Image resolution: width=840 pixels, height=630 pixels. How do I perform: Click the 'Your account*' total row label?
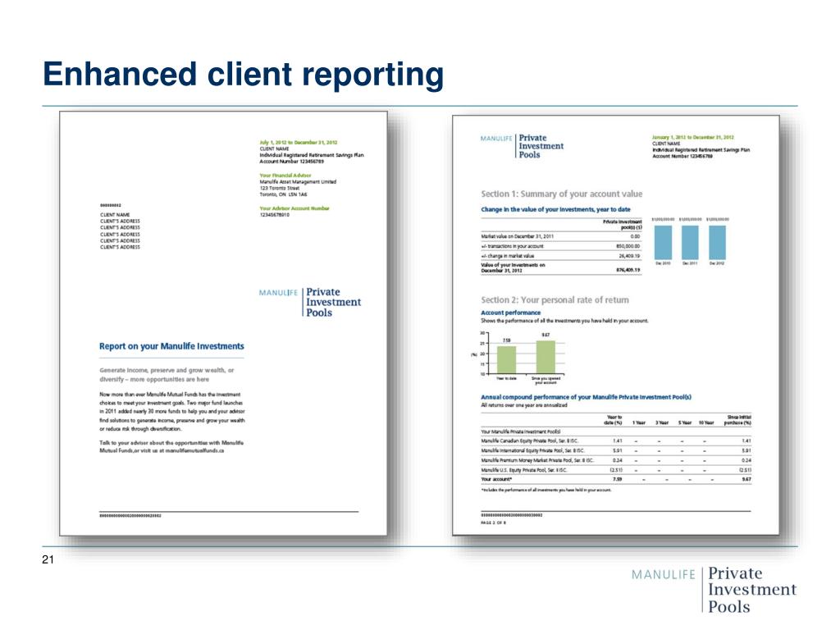pyautogui.click(x=496, y=479)
